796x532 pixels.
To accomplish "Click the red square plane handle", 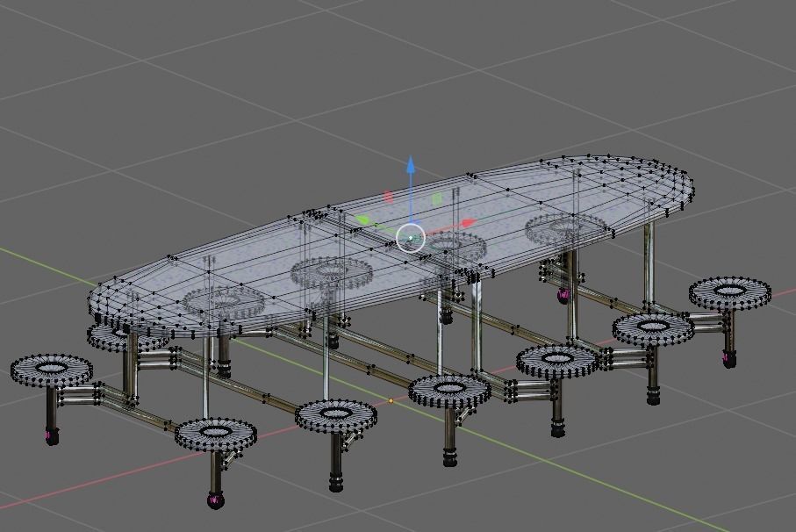I will pos(389,197).
